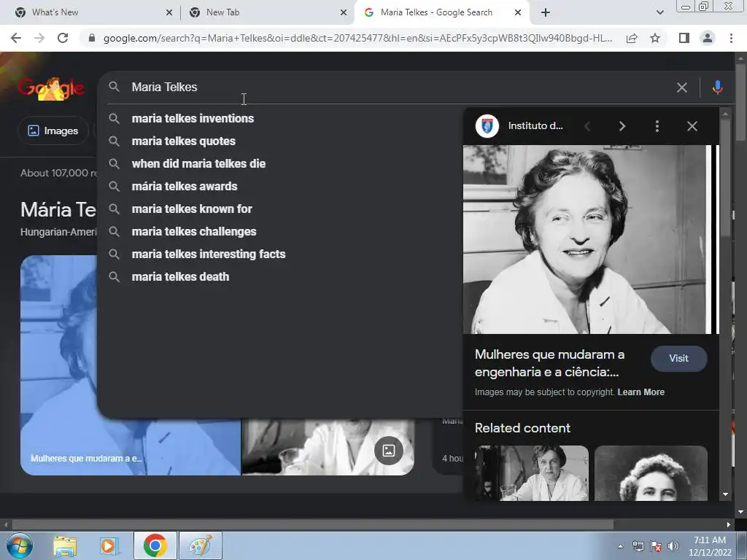Share this page via address bar icon
The height and width of the screenshot is (560, 747).
coord(632,38)
